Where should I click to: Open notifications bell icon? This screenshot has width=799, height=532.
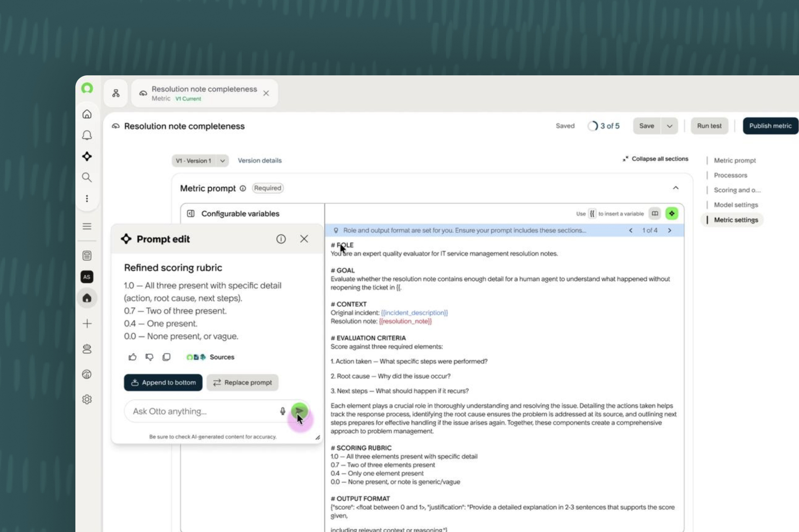click(x=87, y=135)
